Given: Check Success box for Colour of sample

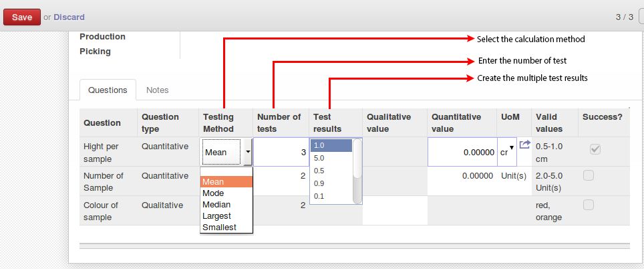Looking at the screenshot, I should [589, 205].
